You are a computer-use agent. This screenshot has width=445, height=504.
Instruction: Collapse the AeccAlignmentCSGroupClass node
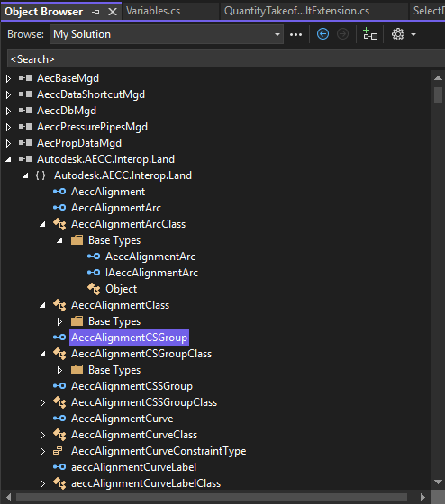pyautogui.click(x=42, y=354)
